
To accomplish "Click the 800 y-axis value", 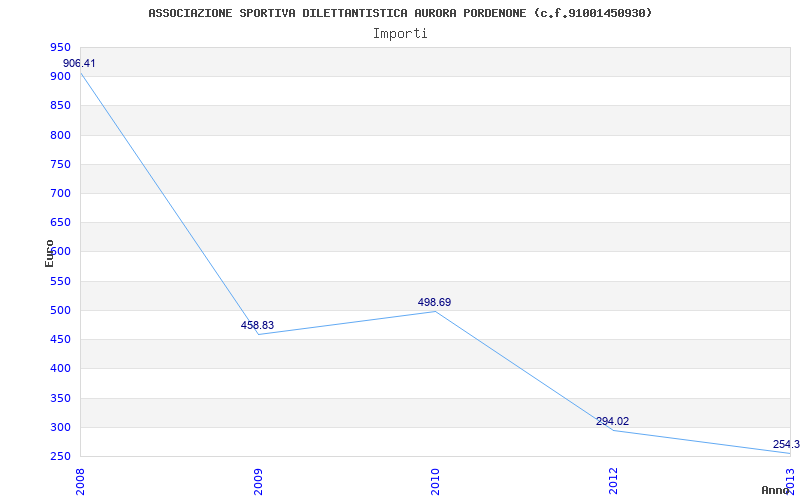I will [x=60, y=135].
